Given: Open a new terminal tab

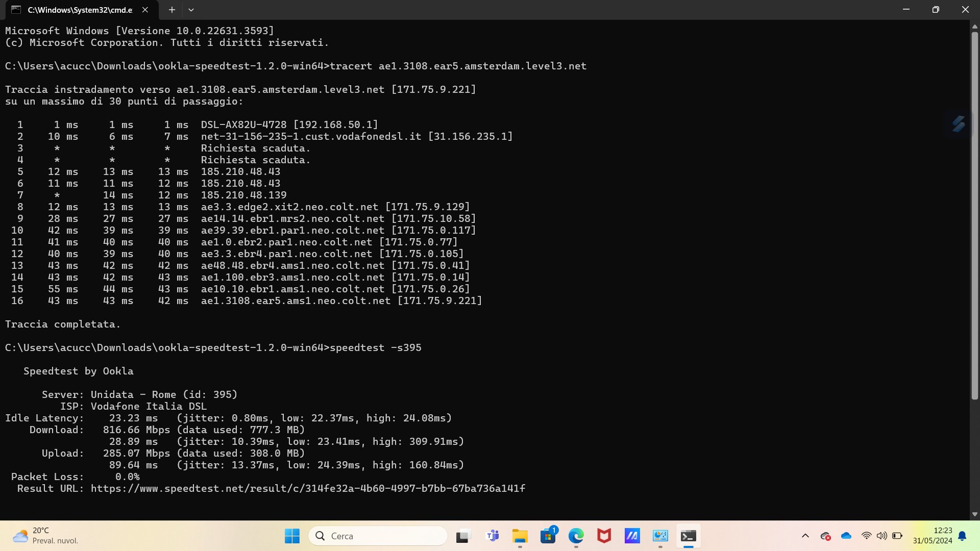Looking at the screenshot, I should click(x=172, y=10).
